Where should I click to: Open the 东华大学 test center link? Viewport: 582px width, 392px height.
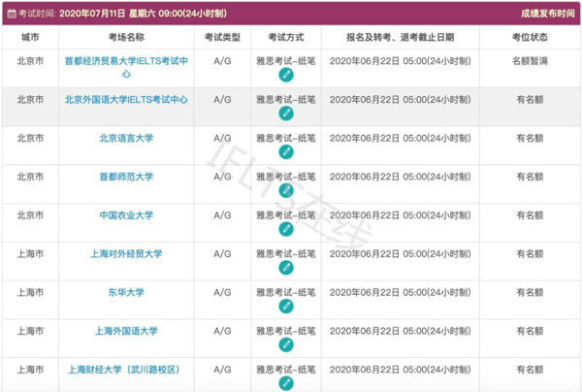pos(126,292)
